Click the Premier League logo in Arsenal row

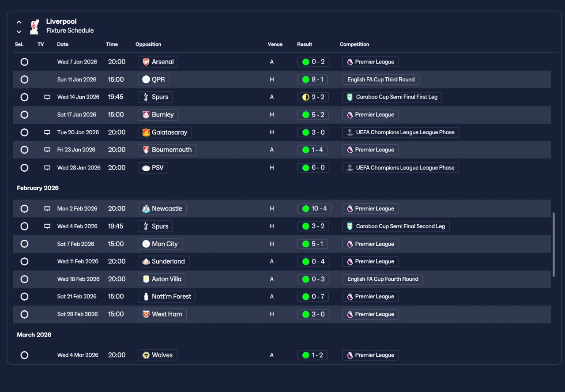click(350, 62)
